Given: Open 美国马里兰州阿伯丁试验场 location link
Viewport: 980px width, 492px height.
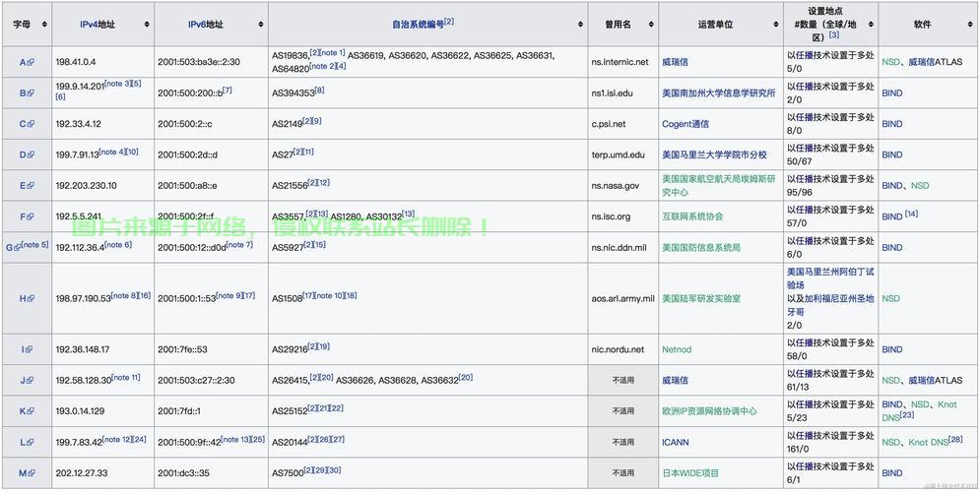Looking at the screenshot, I should coord(830,278).
